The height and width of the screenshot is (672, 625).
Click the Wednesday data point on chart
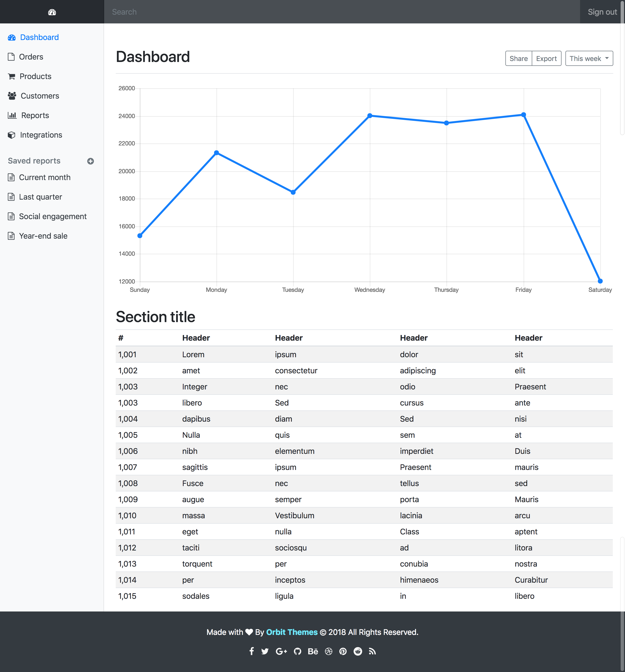point(370,116)
